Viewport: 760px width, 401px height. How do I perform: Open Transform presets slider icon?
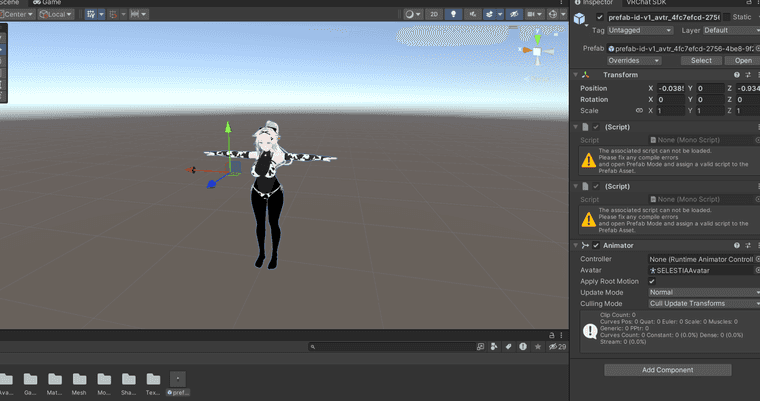(x=748, y=75)
